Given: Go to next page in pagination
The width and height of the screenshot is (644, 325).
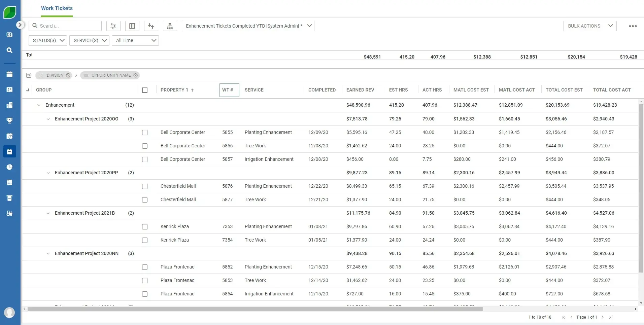Looking at the screenshot, I should pos(603,317).
